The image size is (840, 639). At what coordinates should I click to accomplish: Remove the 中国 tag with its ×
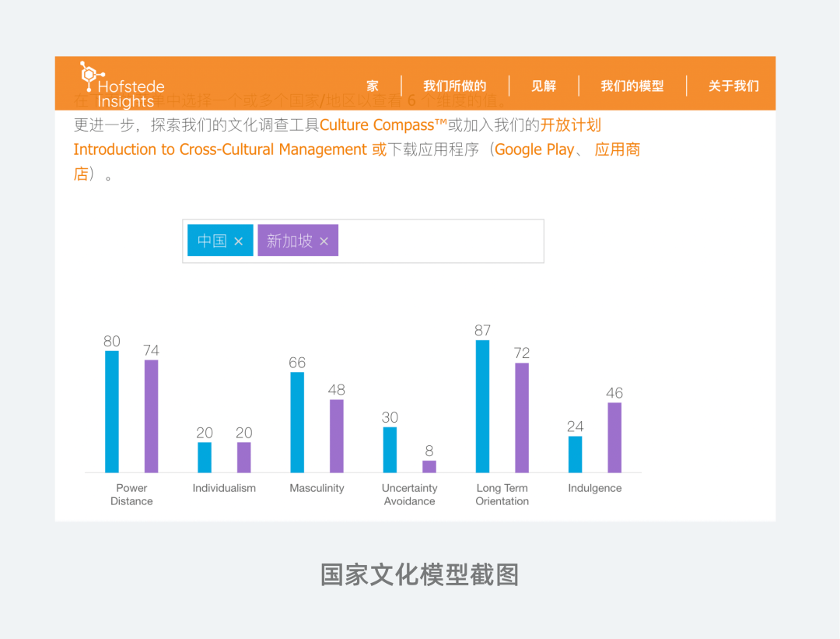point(239,241)
